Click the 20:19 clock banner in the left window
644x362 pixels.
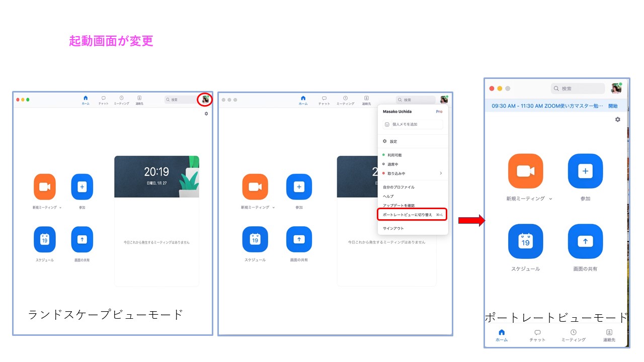pos(156,176)
